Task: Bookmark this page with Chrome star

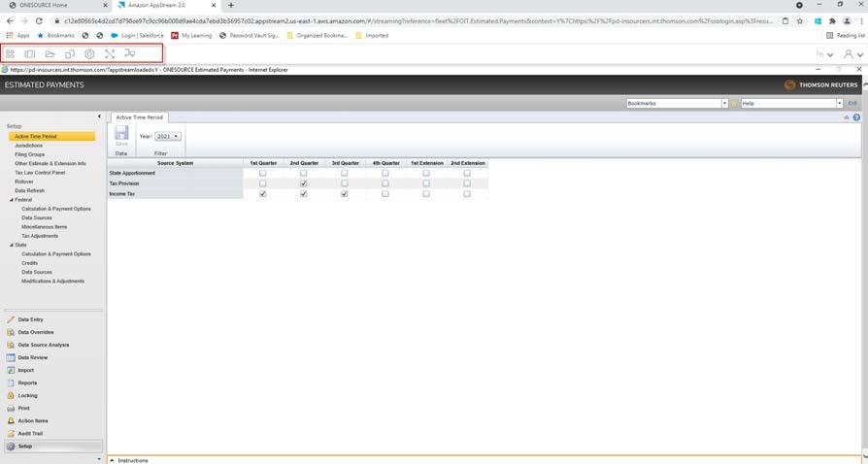Action: pyautogui.click(x=800, y=21)
